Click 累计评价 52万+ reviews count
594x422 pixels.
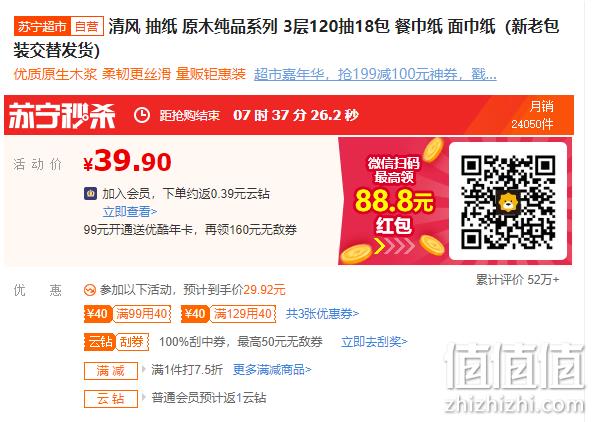(x=517, y=280)
